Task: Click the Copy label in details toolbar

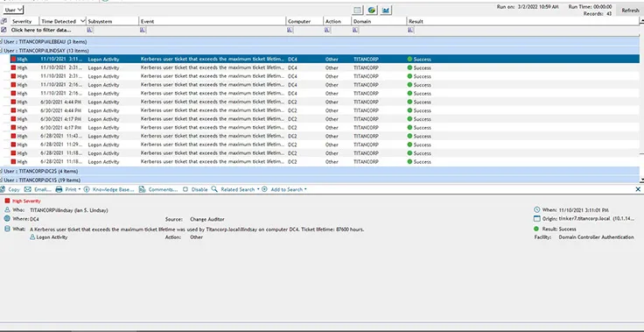Action: coord(14,190)
